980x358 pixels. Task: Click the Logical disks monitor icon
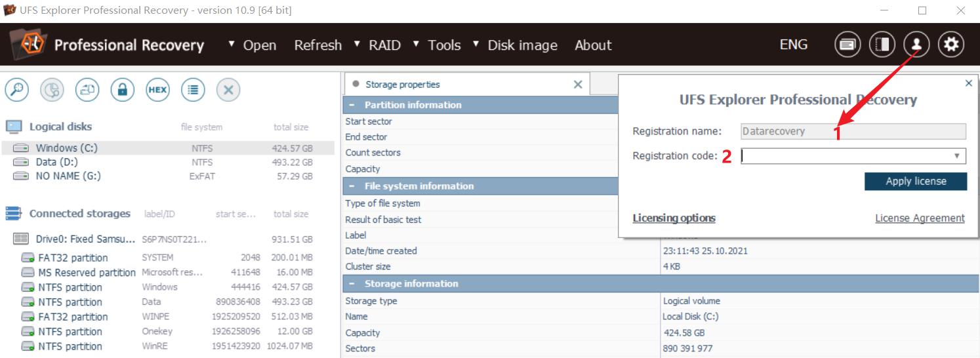pos(14,127)
